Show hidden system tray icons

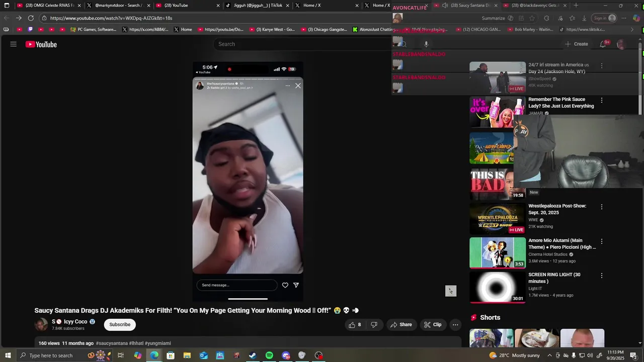point(549,355)
